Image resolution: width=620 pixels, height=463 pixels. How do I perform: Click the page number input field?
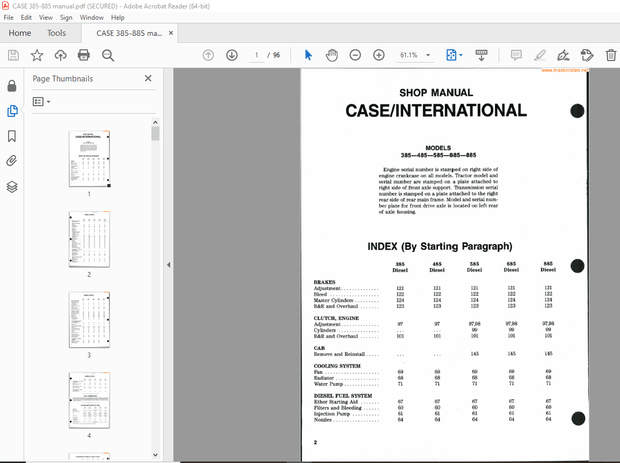pyautogui.click(x=257, y=55)
